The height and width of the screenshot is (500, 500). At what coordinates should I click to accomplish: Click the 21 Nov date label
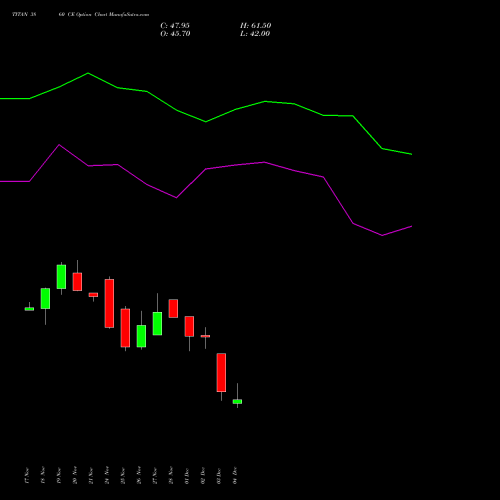(91, 476)
